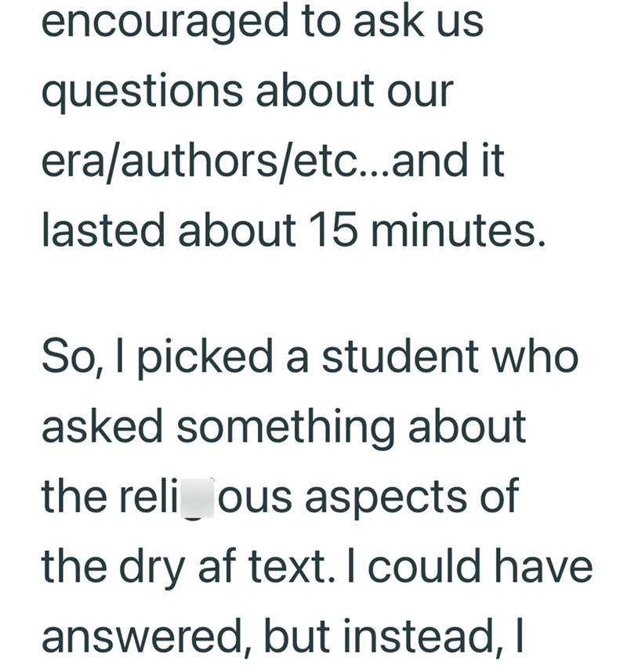
Task: Click the text "era/authors/etc...and"
Action: [x=255, y=161]
